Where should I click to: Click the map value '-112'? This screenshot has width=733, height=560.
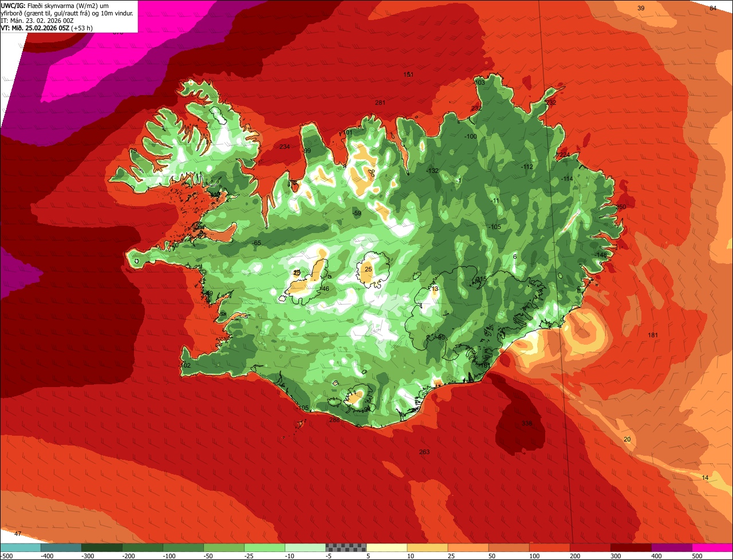[x=527, y=167]
